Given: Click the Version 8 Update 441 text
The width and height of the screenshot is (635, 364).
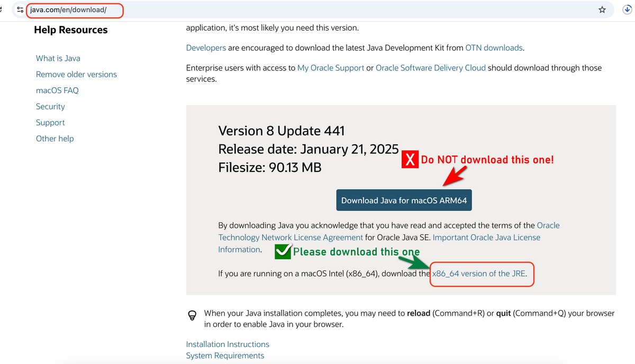Looking at the screenshot, I should tap(282, 131).
